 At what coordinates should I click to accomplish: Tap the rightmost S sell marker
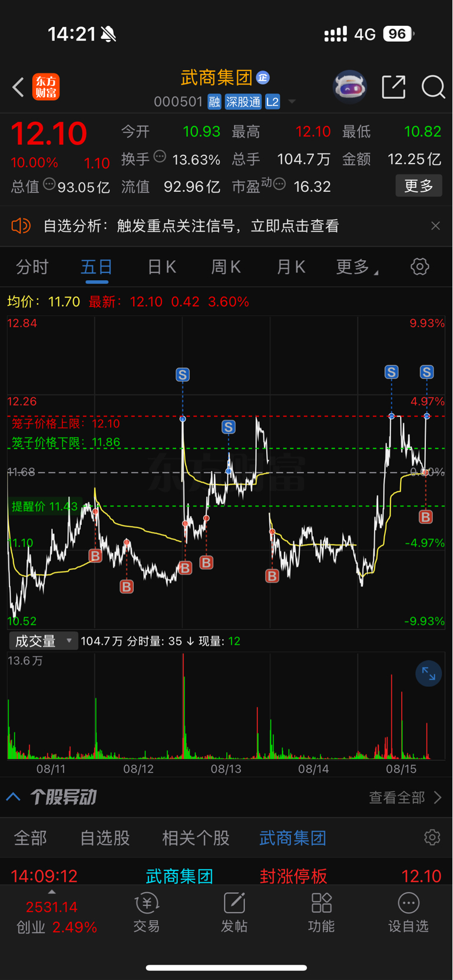click(x=426, y=372)
